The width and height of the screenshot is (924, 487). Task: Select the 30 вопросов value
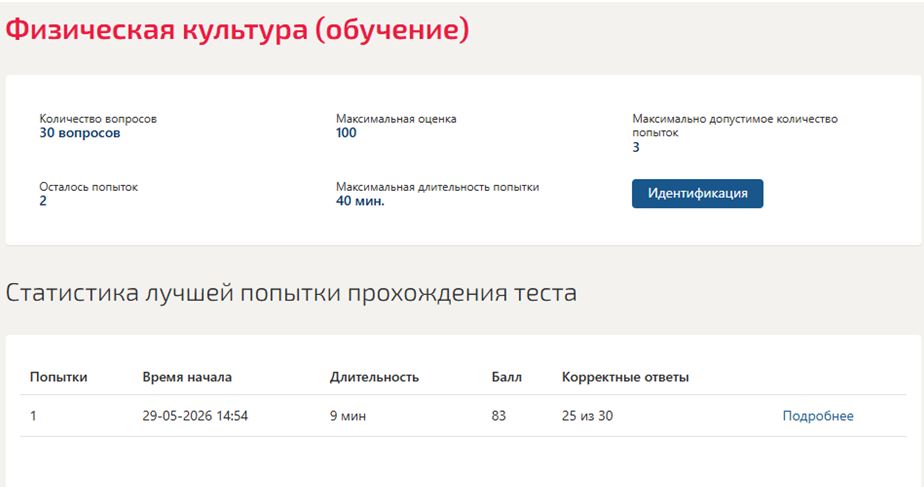(x=80, y=133)
